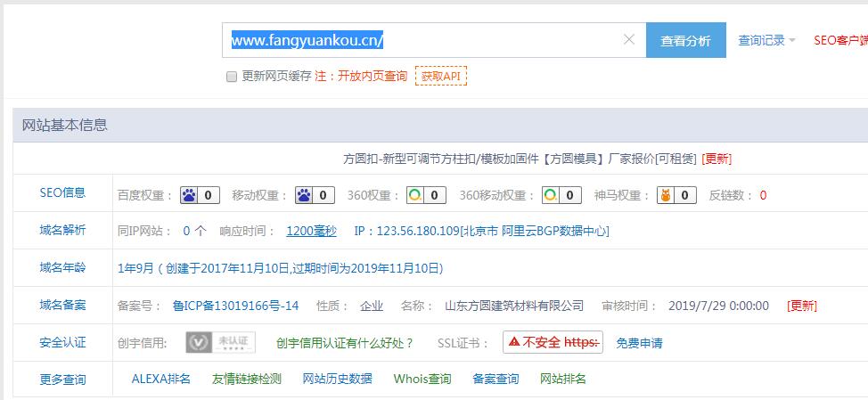Tick the 更新网页缓存 checkbox
This screenshot has width=868, height=400.
click(x=232, y=77)
